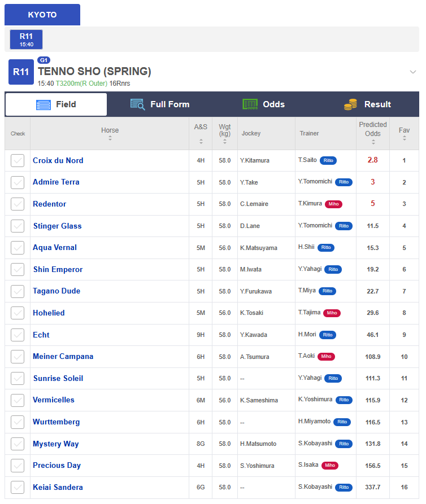Click the Odds board icon

point(250,104)
